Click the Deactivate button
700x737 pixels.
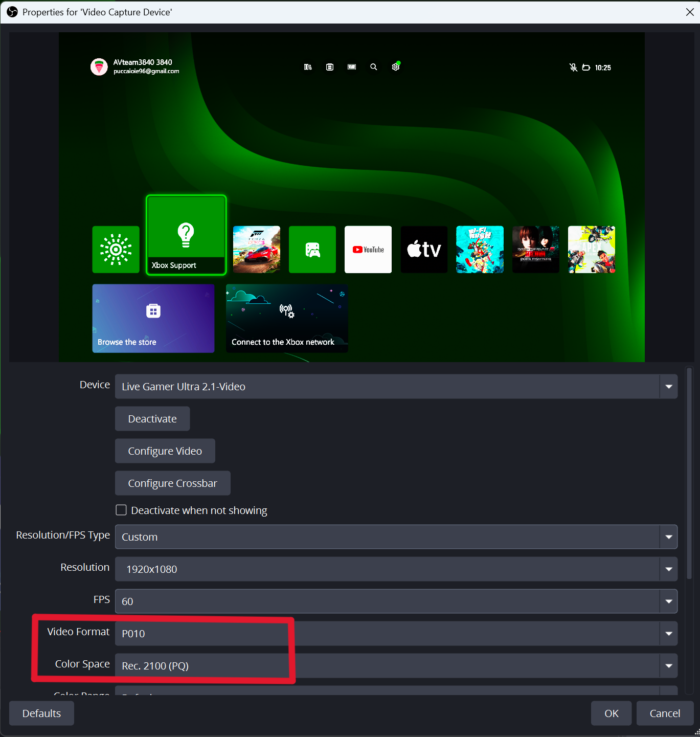[x=152, y=419]
